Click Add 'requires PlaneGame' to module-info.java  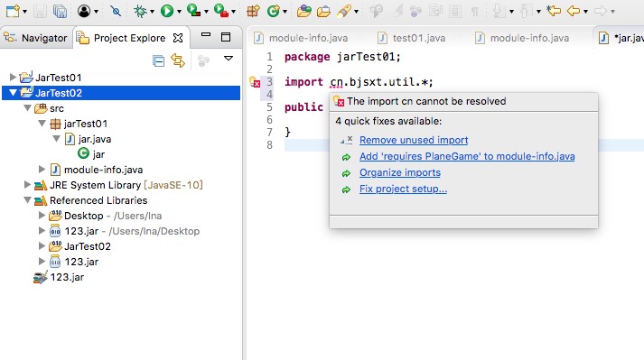coord(467,156)
